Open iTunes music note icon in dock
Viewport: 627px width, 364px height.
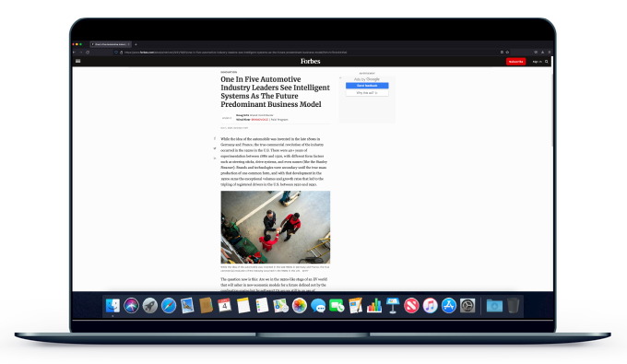(430, 306)
